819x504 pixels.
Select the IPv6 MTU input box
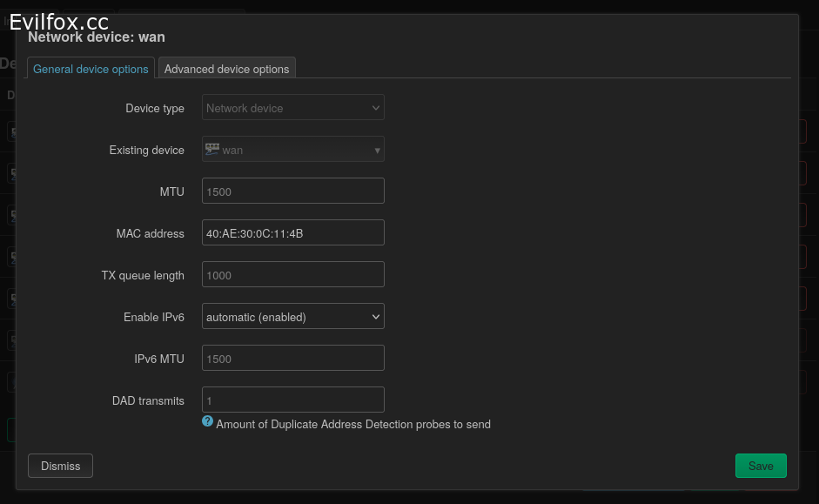[292, 359]
